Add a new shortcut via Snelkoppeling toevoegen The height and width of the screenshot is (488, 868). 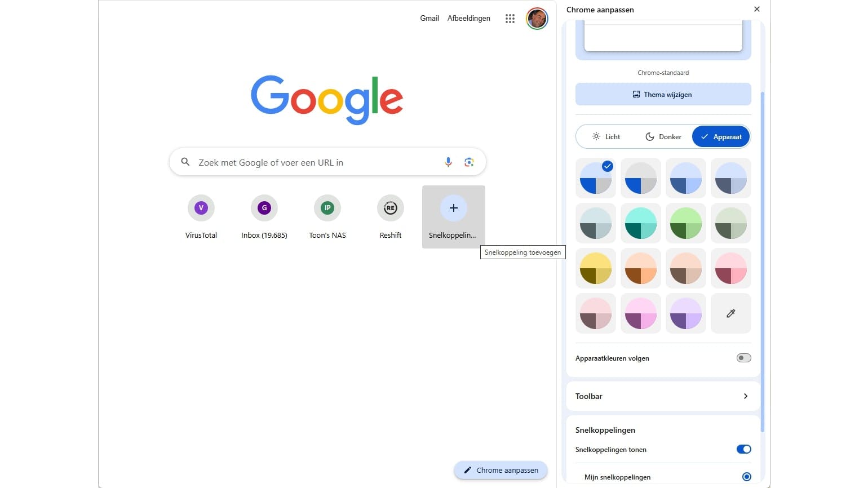coord(454,207)
